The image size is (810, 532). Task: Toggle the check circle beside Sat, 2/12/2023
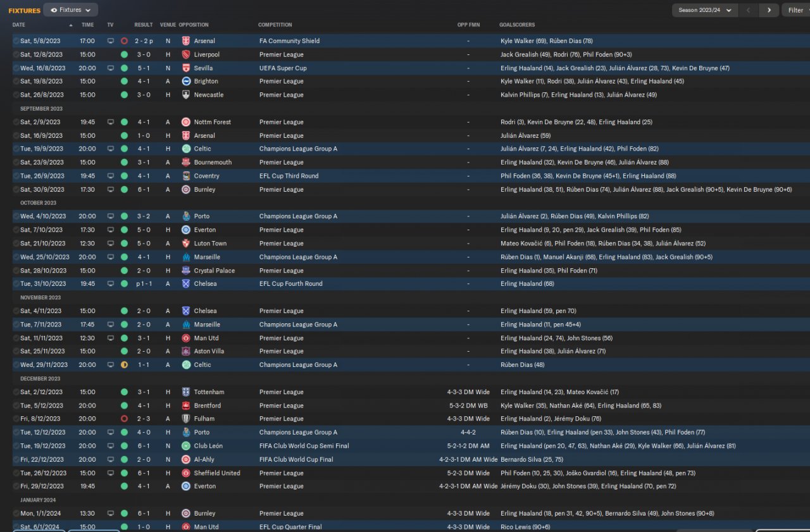(16, 392)
